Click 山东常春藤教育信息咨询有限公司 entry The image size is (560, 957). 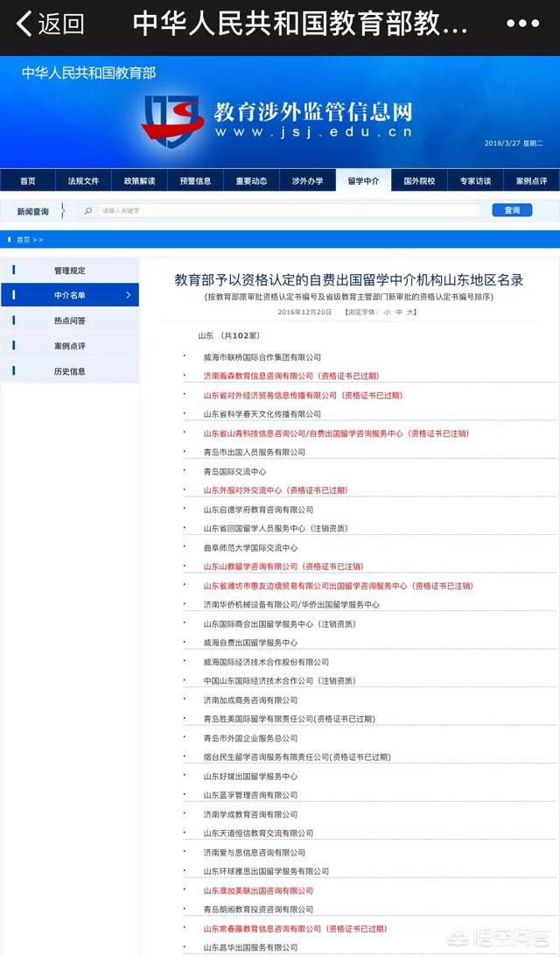[x=295, y=929]
